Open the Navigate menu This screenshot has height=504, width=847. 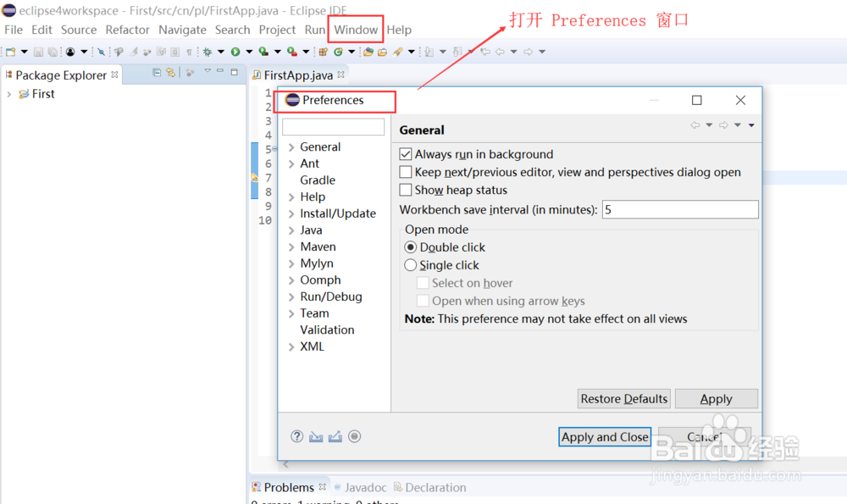coord(183,30)
